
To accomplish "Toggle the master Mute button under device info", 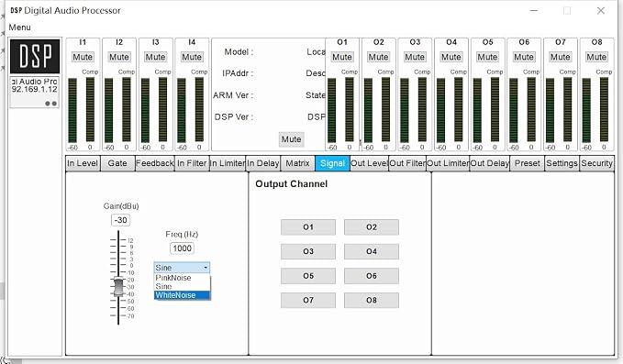I will [291, 139].
